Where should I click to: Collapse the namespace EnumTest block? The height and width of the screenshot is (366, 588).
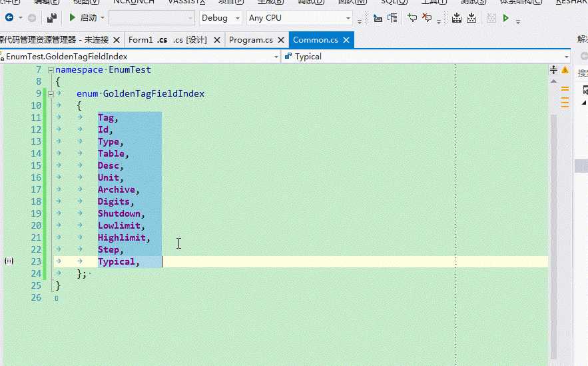click(51, 70)
